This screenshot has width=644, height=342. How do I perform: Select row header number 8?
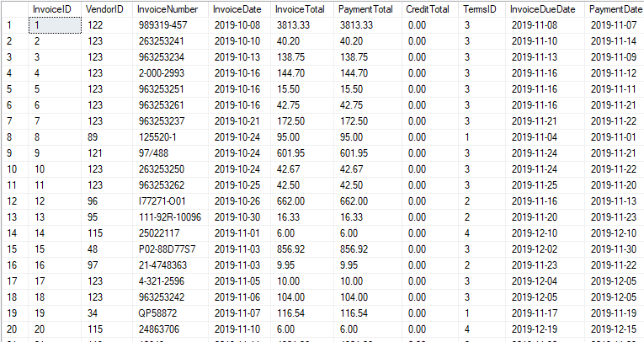(x=14, y=137)
